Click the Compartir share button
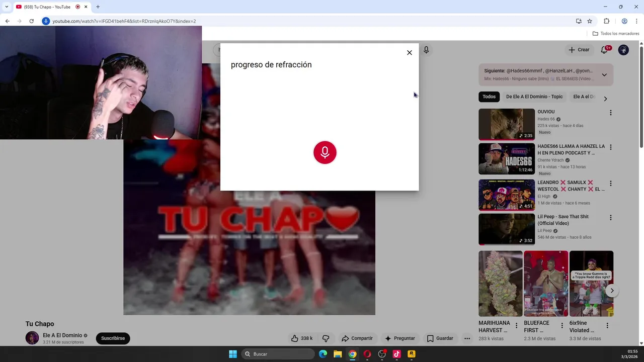 coord(357,338)
